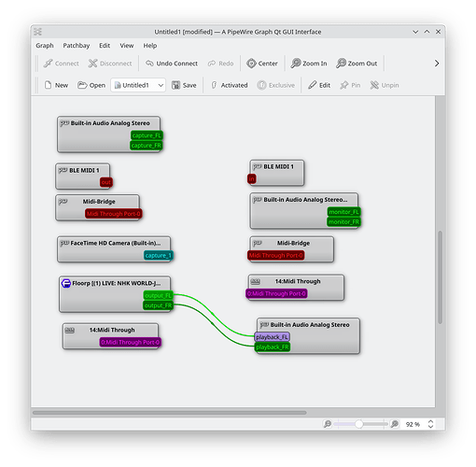This screenshot has width=476, height=467.
Task: Undo the last connect action
Action: pos(172,64)
